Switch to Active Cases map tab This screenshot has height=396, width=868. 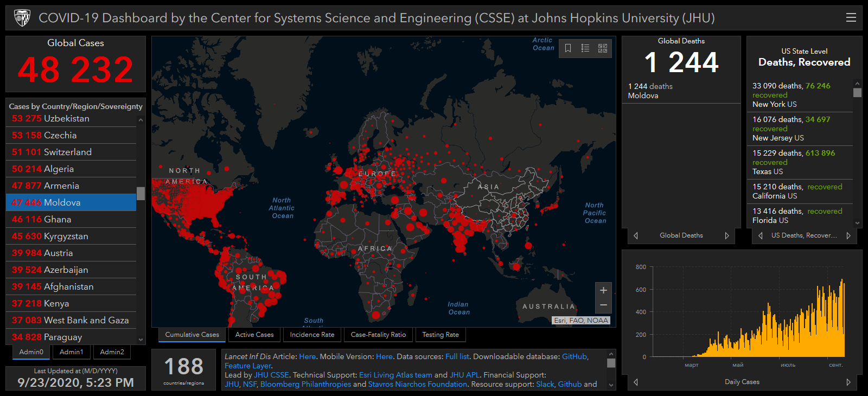(x=254, y=335)
